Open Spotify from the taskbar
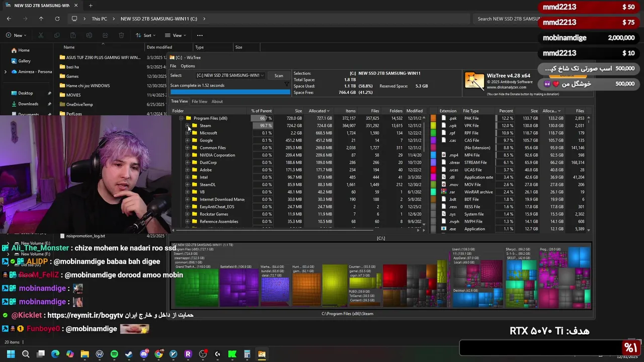The height and width of the screenshot is (362, 644). [114, 354]
